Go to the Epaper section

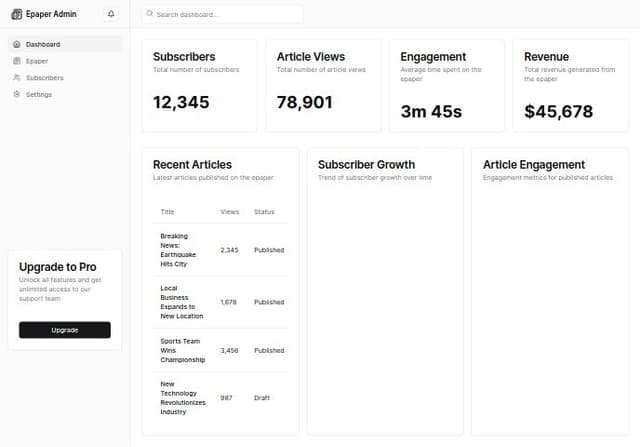(x=65, y=61)
